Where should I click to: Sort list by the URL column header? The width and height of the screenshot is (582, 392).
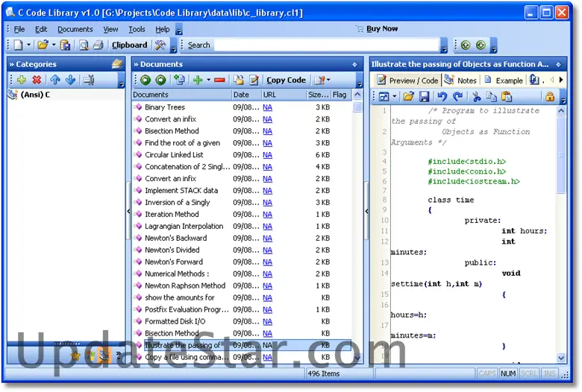tap(284, 95)
